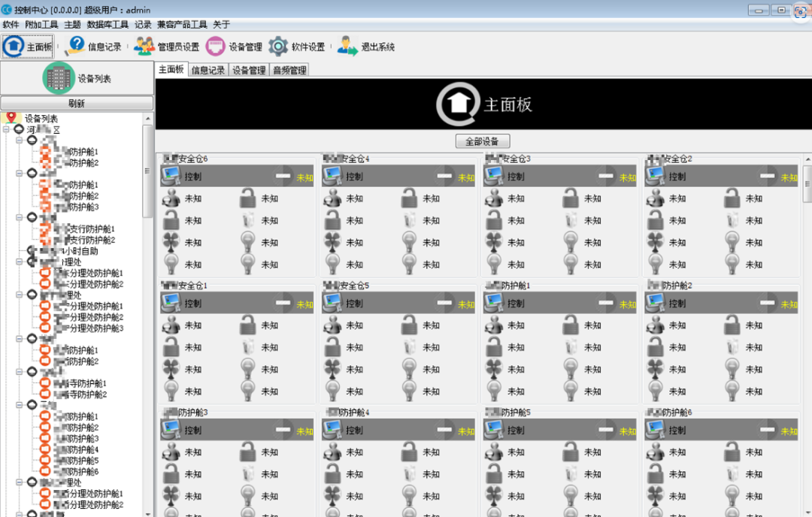Click the 设备管理 toolbar icon

(216, 47)
